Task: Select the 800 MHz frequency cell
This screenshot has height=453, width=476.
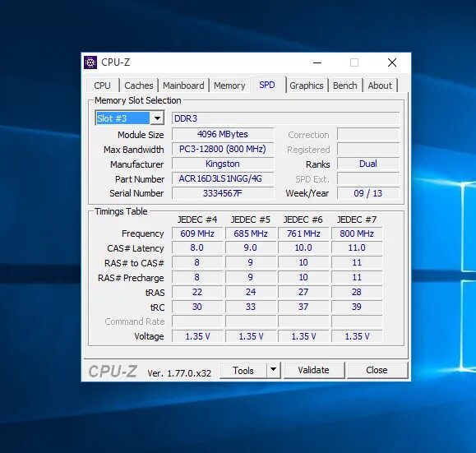Action: click(357, 233)
